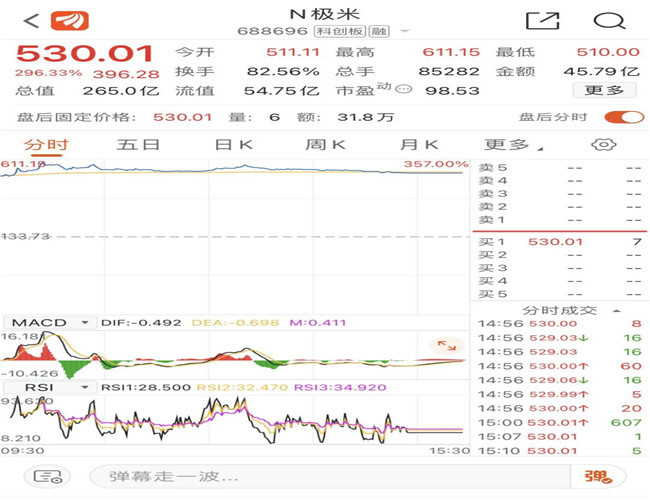Open the 更多 chart period dropdown
650x500 pixels.
click(x=514, y=145)
